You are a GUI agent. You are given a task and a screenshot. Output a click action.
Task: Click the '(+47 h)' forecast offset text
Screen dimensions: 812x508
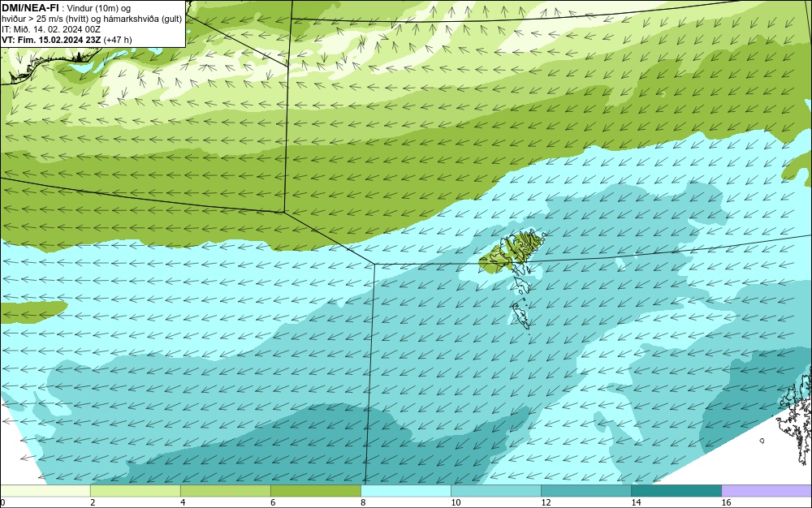(x=118, y=40)
